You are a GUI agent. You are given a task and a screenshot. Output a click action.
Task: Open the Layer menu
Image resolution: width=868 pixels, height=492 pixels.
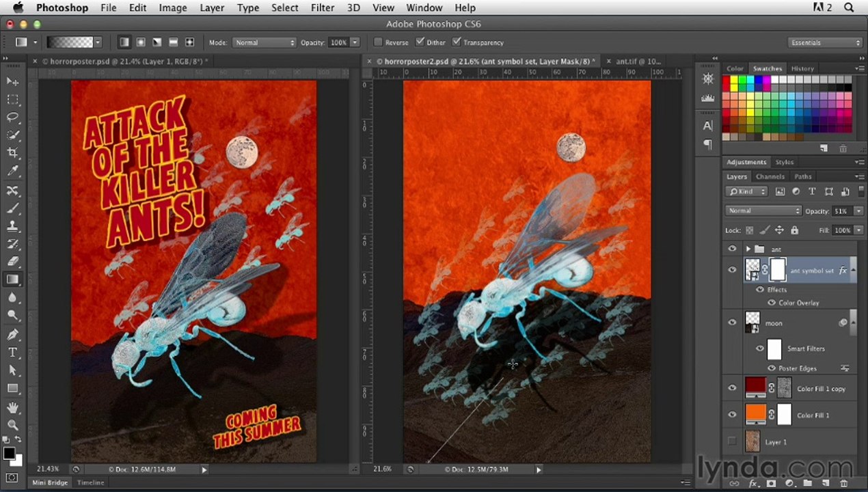[x=212, y=8]
